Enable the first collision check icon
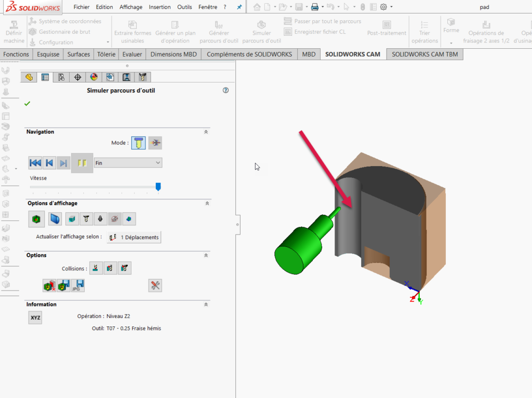 [96, 268]
